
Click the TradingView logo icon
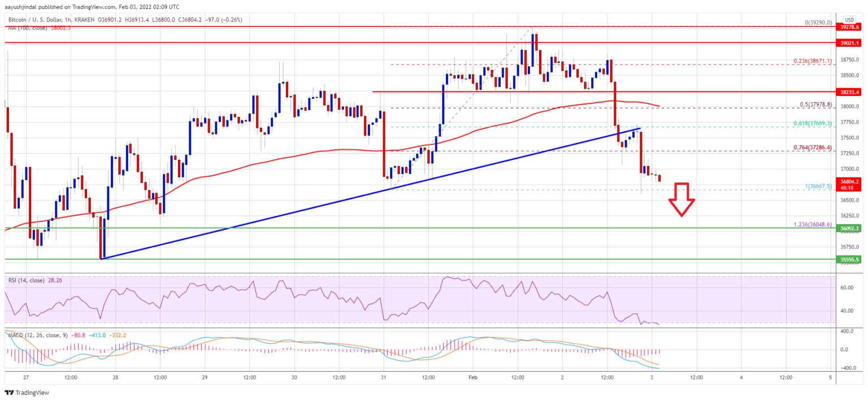9,393
